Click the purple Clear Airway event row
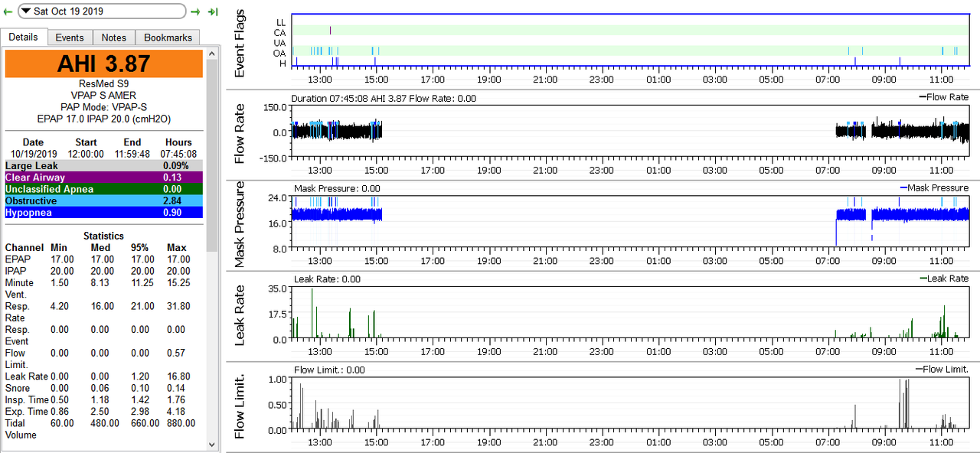 104,178
